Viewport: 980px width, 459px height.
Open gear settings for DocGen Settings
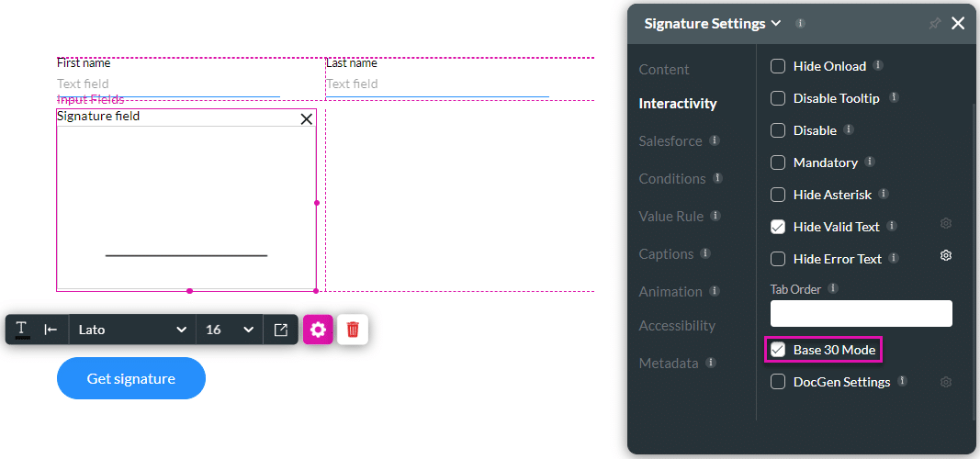point(946,382)
